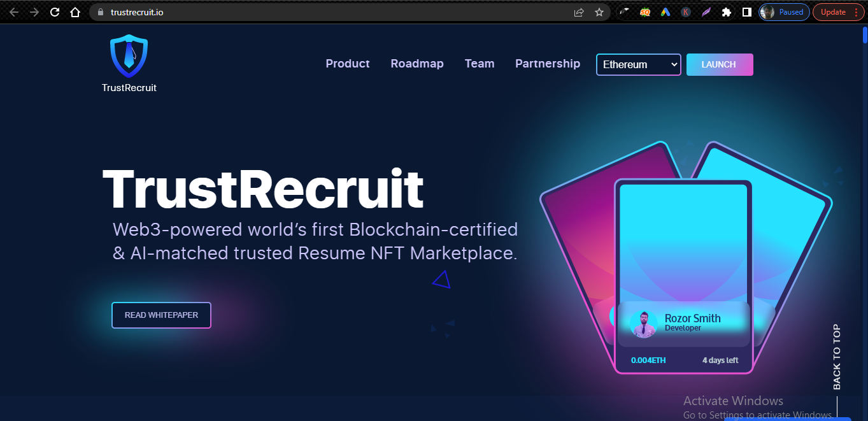
Task: Click the TrustRecruit shield logo
Action: tap(129, 56)
